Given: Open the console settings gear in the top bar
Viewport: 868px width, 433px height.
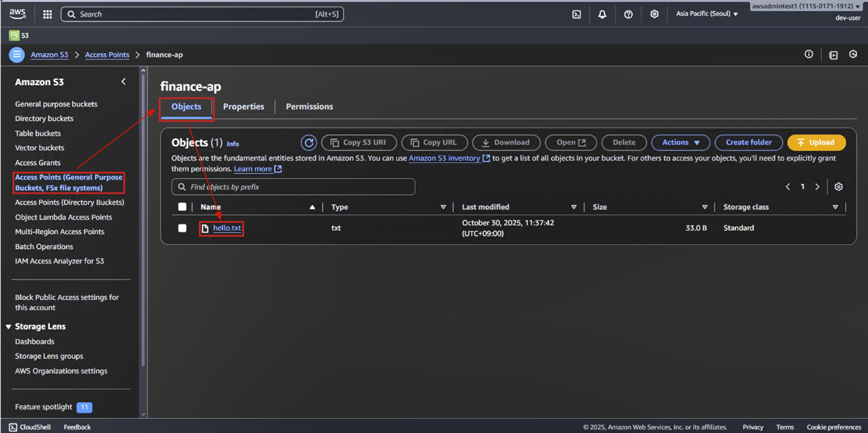Looking at the screenshot, I should point(654,14).
